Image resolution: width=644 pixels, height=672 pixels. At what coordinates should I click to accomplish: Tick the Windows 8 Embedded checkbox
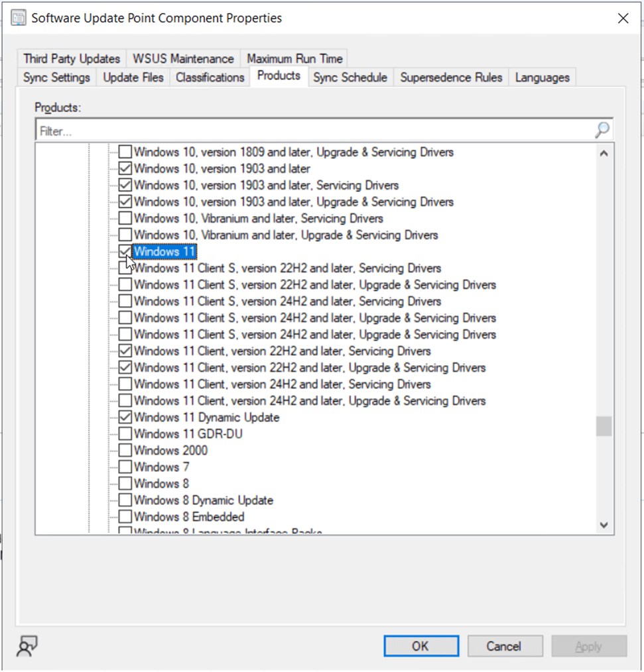(125, 517)
